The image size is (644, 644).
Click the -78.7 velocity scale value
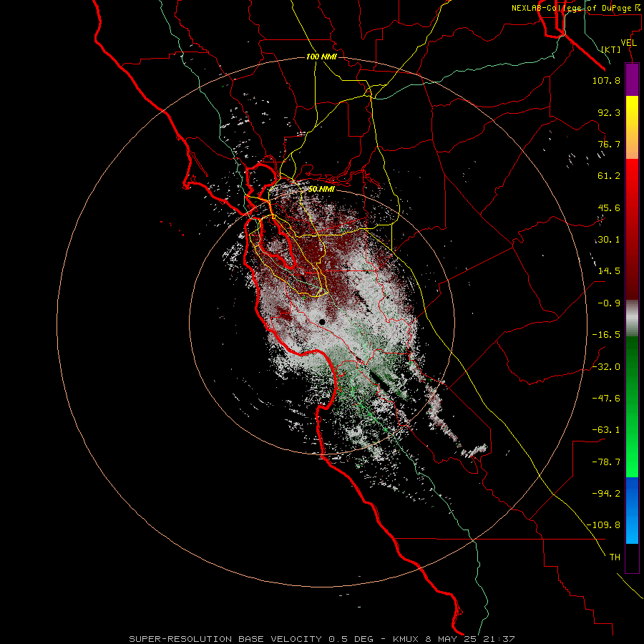tap(606, 462)
